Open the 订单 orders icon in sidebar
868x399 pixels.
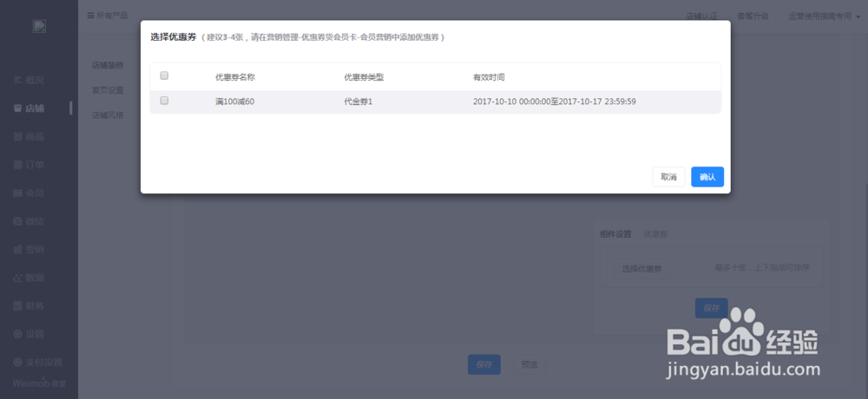coord(17,165)
